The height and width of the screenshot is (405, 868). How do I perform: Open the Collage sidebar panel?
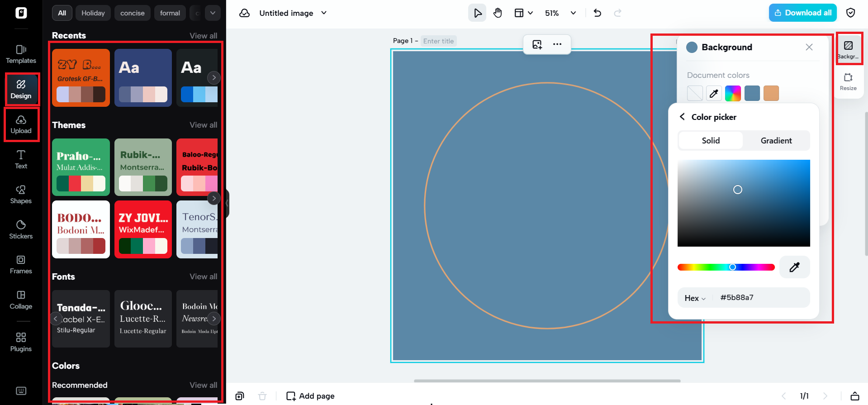(21, 300)
